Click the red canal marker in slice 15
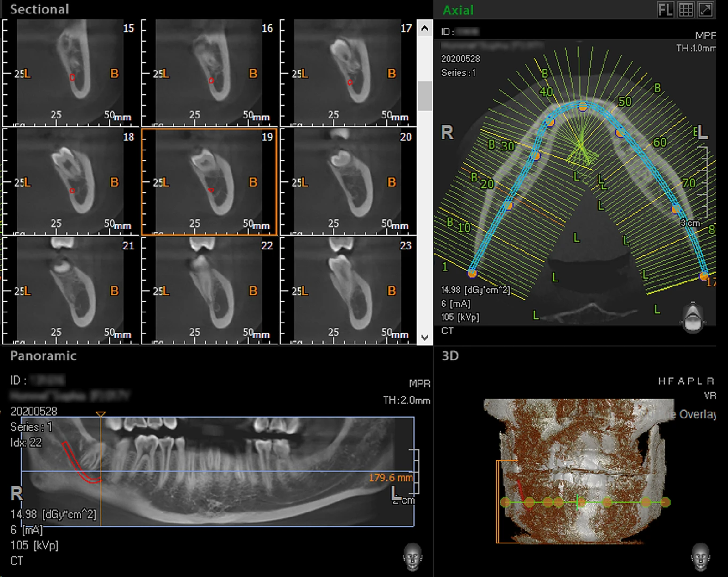 (73, 78)
